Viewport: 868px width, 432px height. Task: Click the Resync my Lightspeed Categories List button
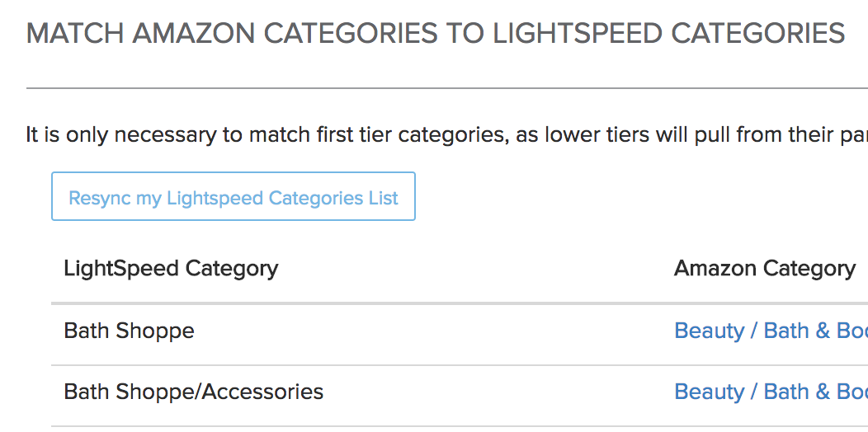[233, 197]
